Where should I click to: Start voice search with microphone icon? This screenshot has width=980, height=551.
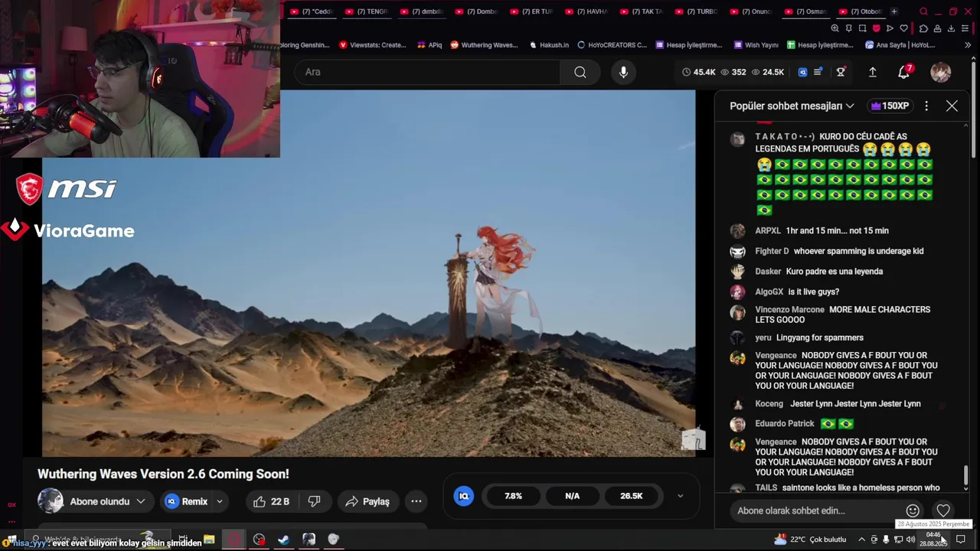tap(623, 72)
